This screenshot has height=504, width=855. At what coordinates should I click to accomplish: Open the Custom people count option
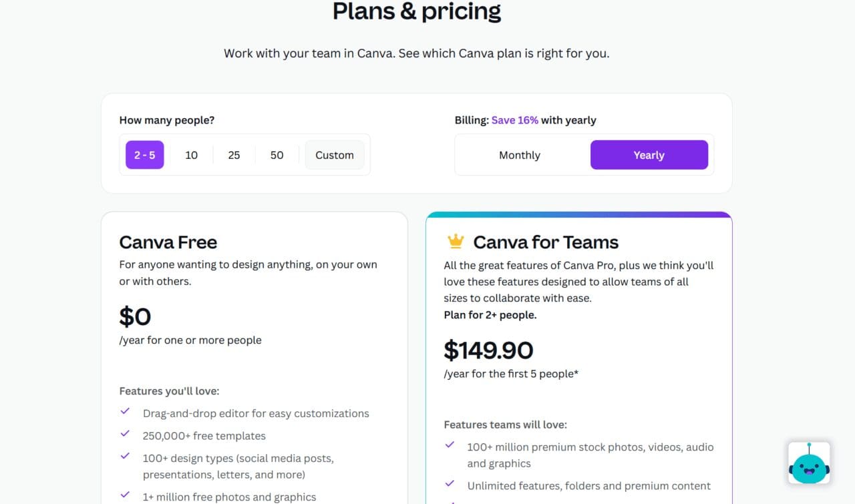tap(334, 154)
